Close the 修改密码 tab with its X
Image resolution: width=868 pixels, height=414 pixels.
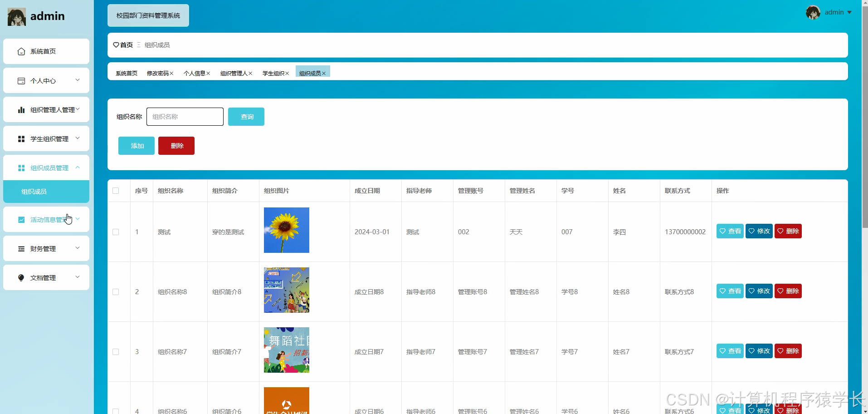click(171, 74)
